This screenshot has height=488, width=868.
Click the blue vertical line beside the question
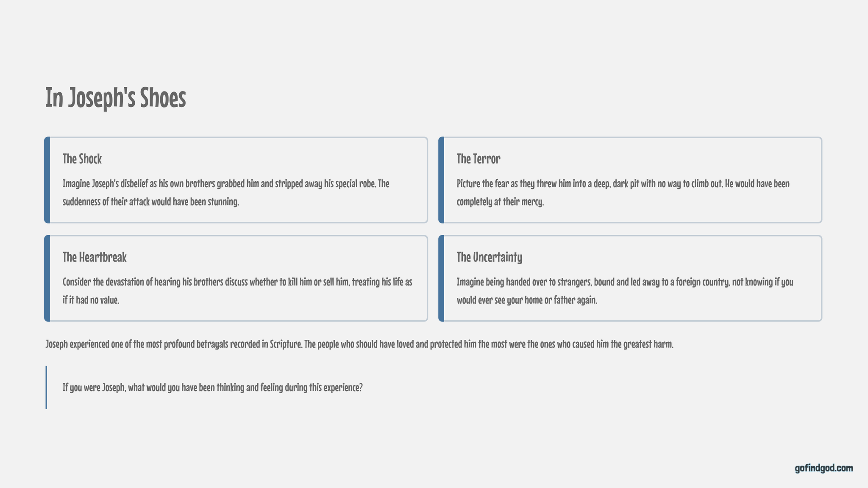click(46, 388)
